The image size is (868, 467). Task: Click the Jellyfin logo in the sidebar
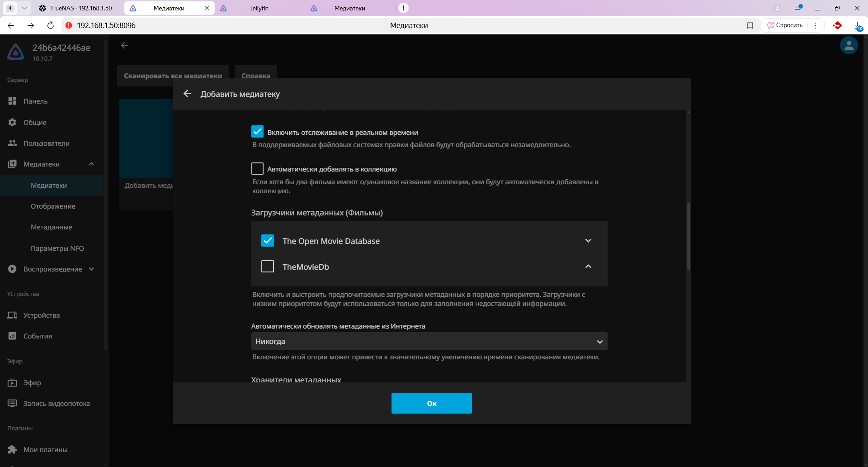(16, 52)
